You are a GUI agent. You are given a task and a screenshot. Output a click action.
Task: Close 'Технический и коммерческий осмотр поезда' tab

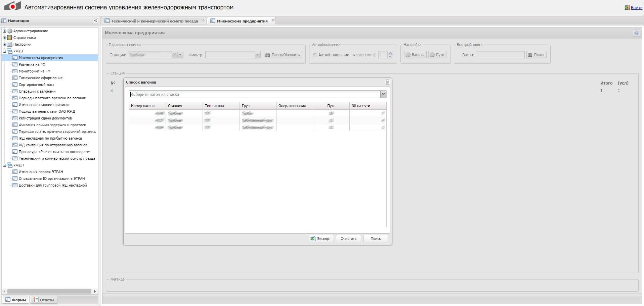[x=203, y=20]
